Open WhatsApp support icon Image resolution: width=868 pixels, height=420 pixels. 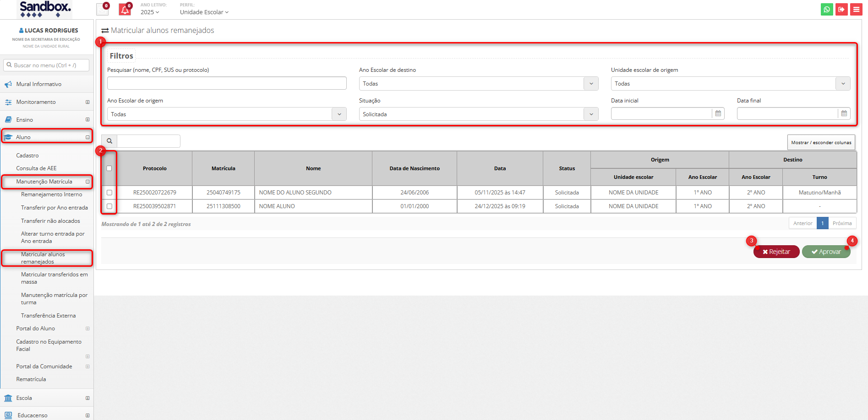[x=827, y=9]
